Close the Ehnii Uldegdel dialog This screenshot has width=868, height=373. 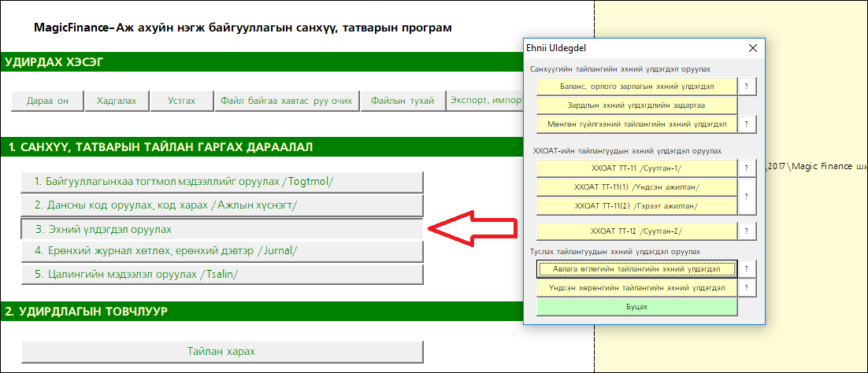(x=751, y=48)
